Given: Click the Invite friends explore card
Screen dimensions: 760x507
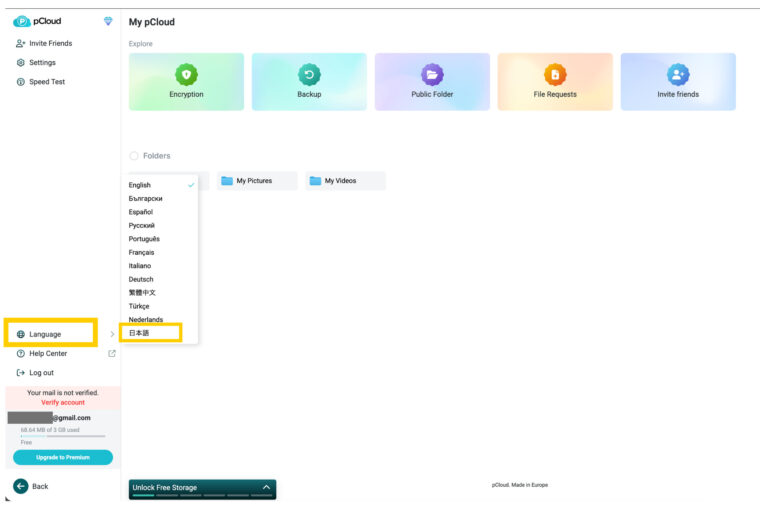Looking at the screenshot, I should [678, 81].
